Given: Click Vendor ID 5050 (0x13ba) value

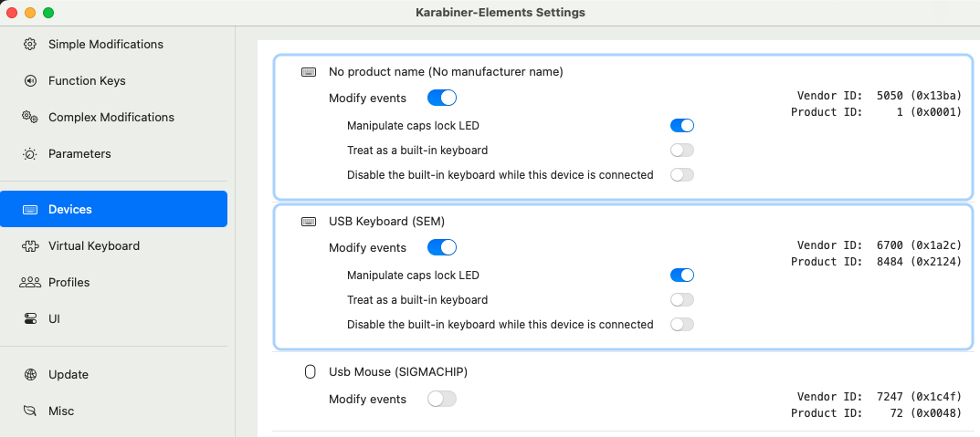Looking at the screenshot, I should tap(920, 96).
